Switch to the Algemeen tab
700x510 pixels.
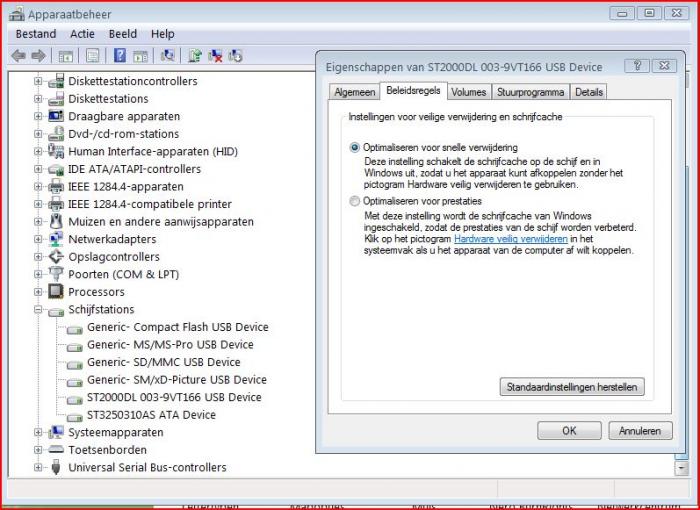click(354, 92)
